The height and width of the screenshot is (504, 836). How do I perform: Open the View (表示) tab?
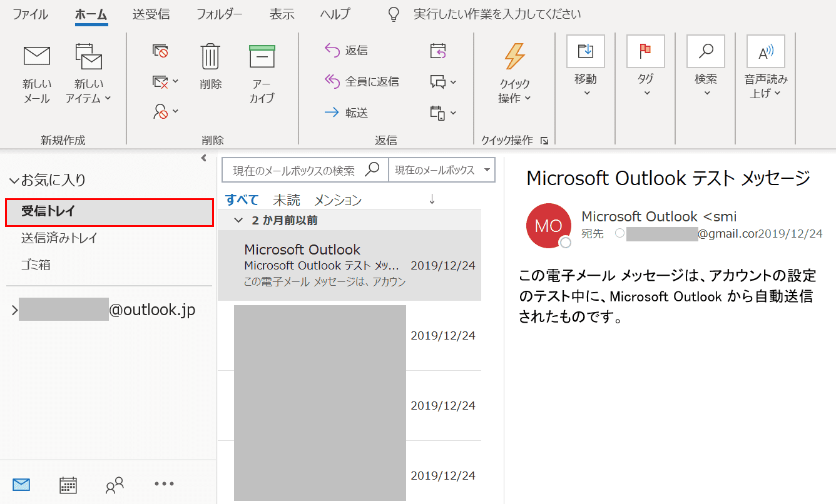coord(282,14)
